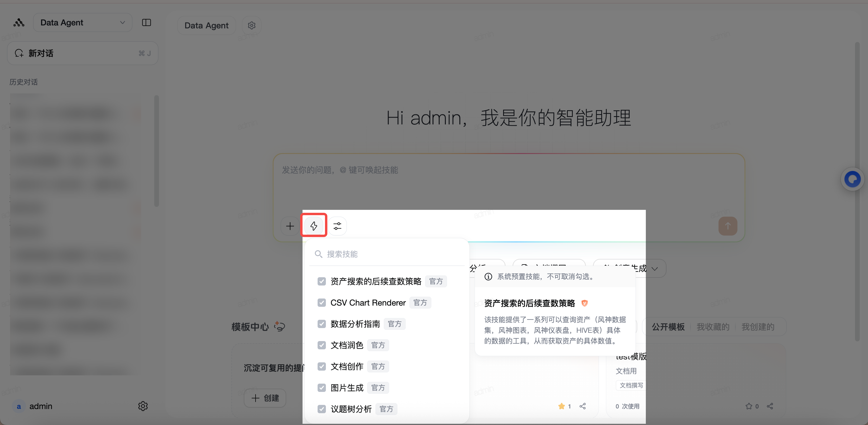Switch to the 我收藏的 tab
The width and height of the screenshot is (868, 425).
713,327
